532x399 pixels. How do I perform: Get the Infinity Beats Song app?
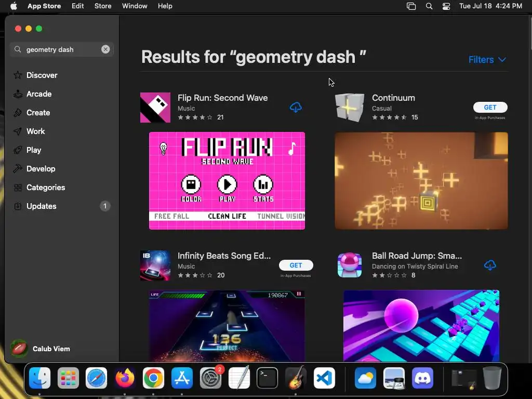(x=296, y=265)
